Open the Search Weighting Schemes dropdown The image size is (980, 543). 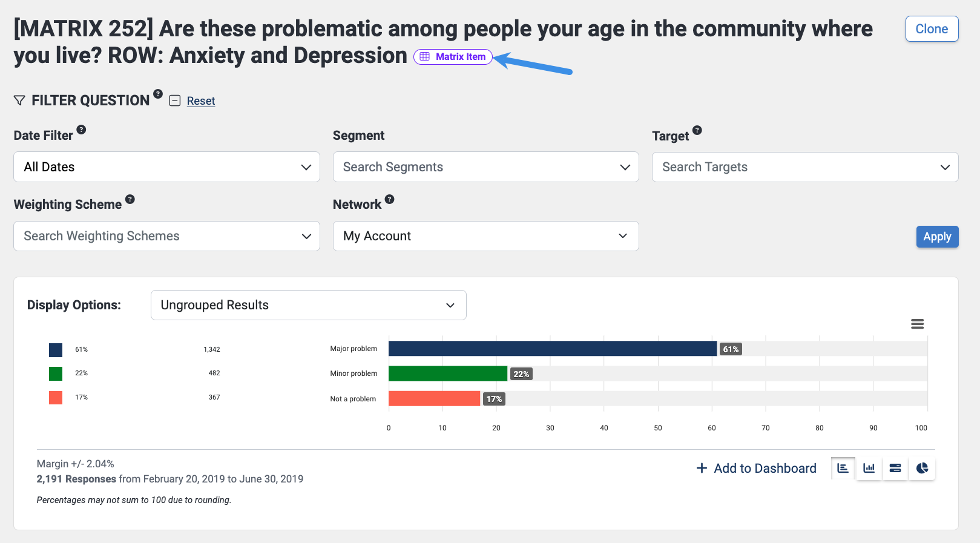point(166,236)
